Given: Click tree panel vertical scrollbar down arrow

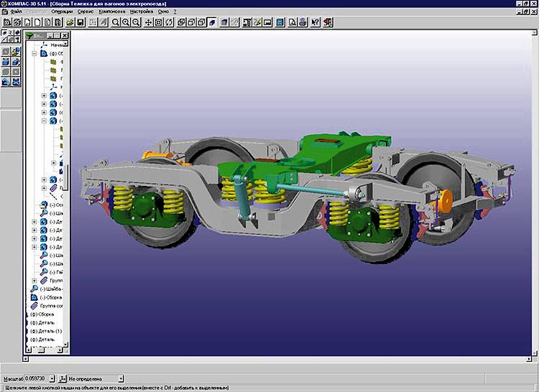Looking at the screenshot, I should 65,345.
